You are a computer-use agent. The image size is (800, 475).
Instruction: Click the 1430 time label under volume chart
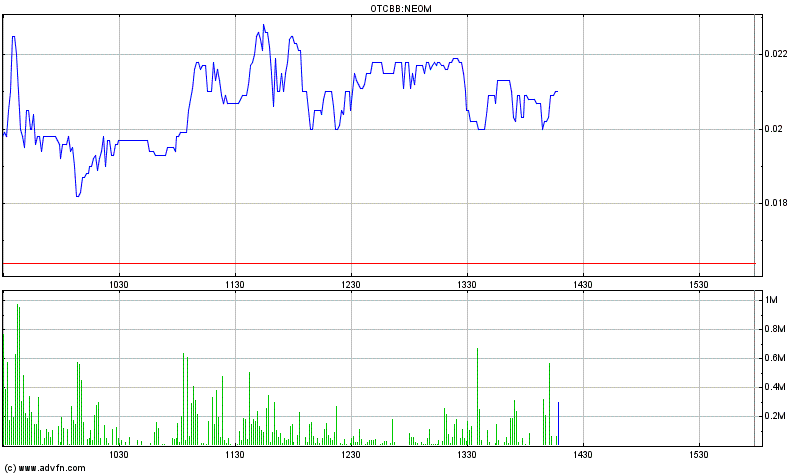[583, 455]
